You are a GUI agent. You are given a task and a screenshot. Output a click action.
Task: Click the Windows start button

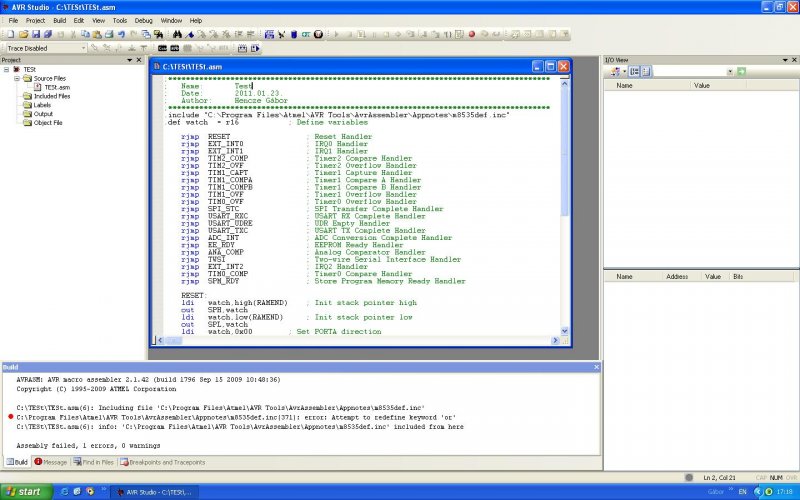pos(26,491)
